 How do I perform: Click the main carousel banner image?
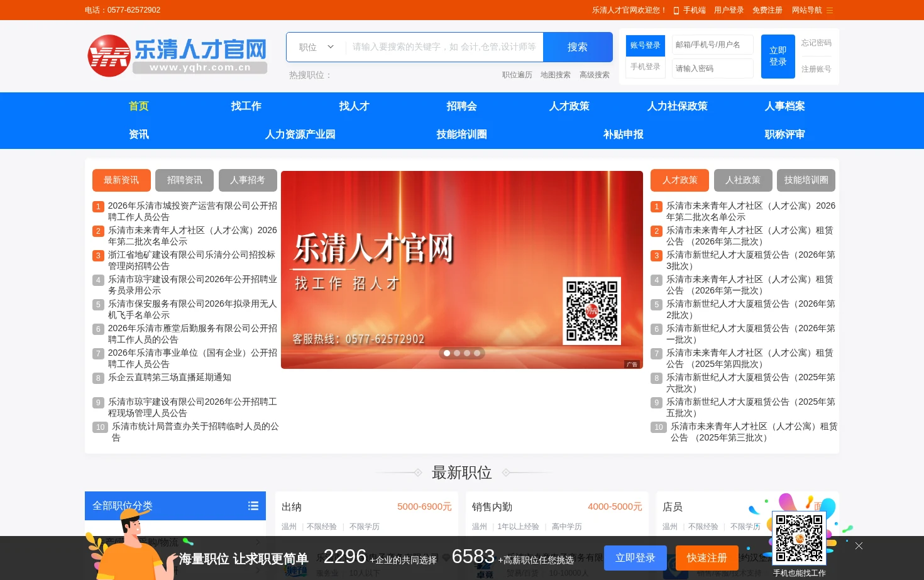[x=462, y=270]
